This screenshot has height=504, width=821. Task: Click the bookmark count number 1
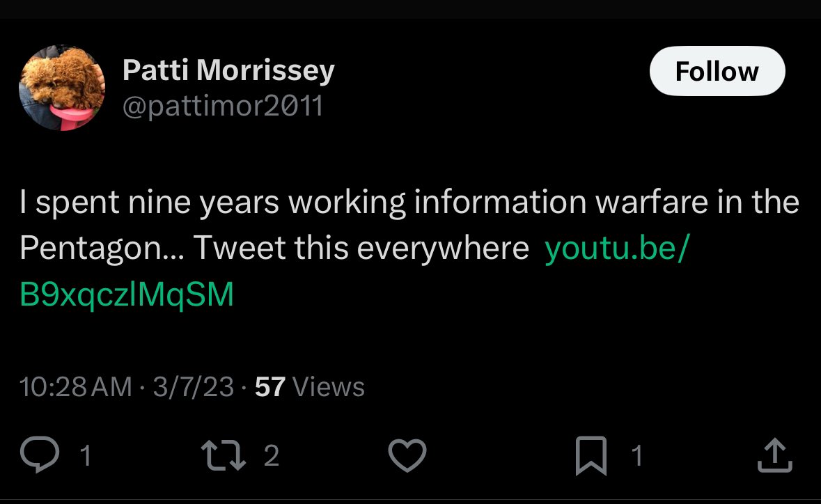point(636,456)
